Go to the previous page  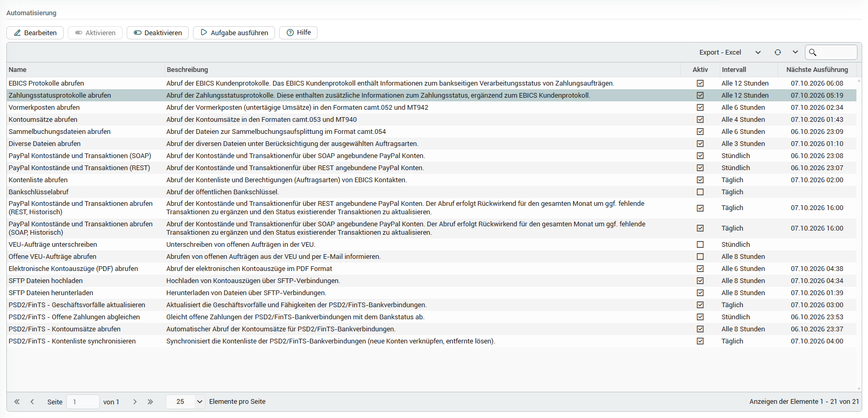coord(32,402)
